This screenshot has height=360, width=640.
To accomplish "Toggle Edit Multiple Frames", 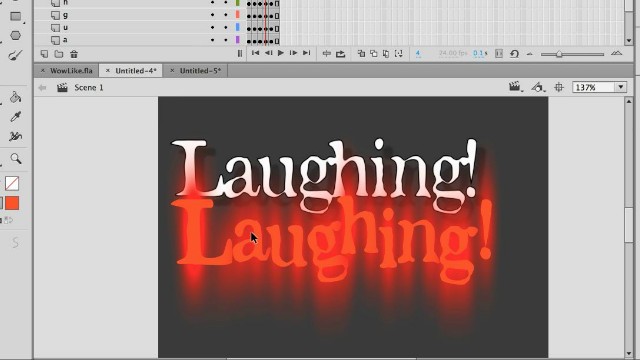I will 386,53.
